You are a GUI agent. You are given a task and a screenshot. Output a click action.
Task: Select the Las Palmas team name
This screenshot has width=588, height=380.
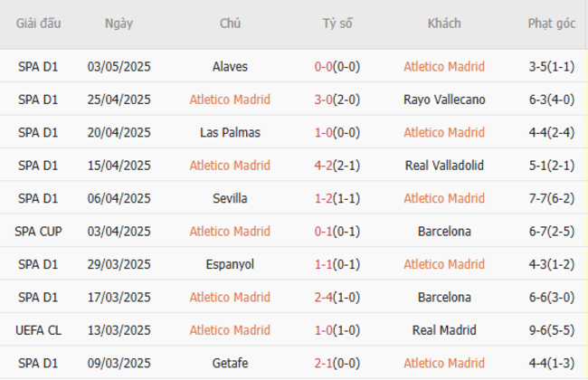coord(230,132)
